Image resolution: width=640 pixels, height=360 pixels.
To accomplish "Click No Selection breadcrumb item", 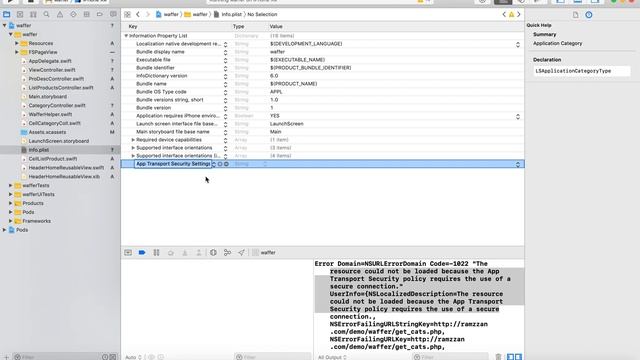I will click(262, 14).
